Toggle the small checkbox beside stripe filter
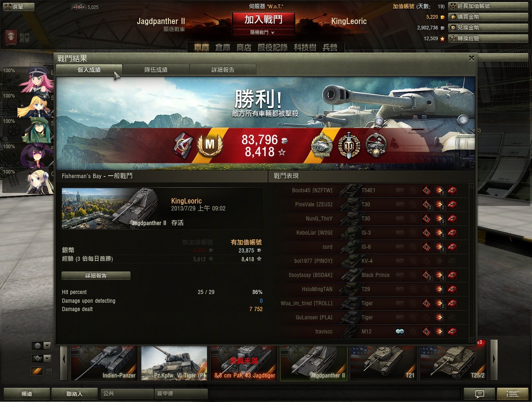 pyautogui.click(x=49, y=371)
